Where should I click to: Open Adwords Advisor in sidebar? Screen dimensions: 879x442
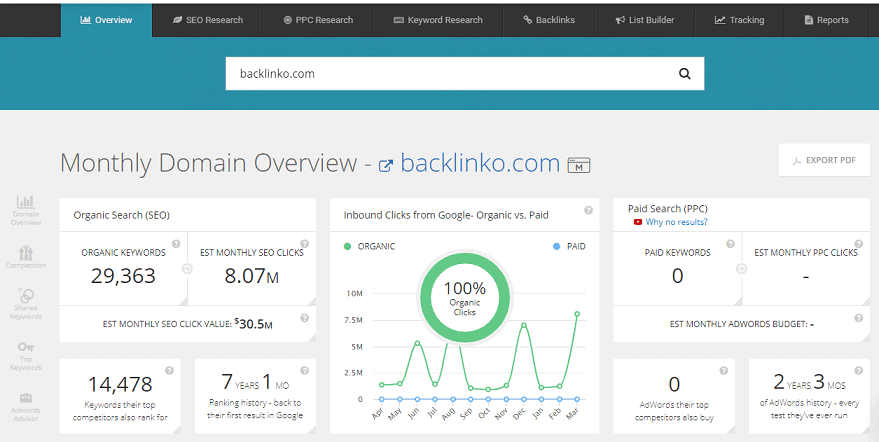point(26,406)
